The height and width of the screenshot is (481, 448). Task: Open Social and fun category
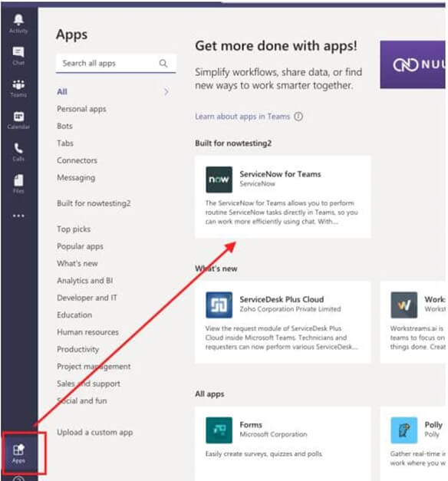[82, 401]
